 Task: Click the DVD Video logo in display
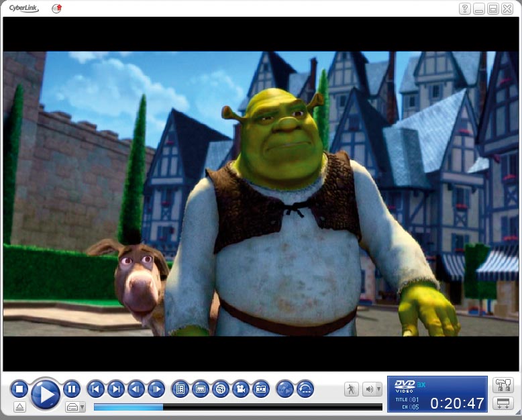click(x=405, y=386)
